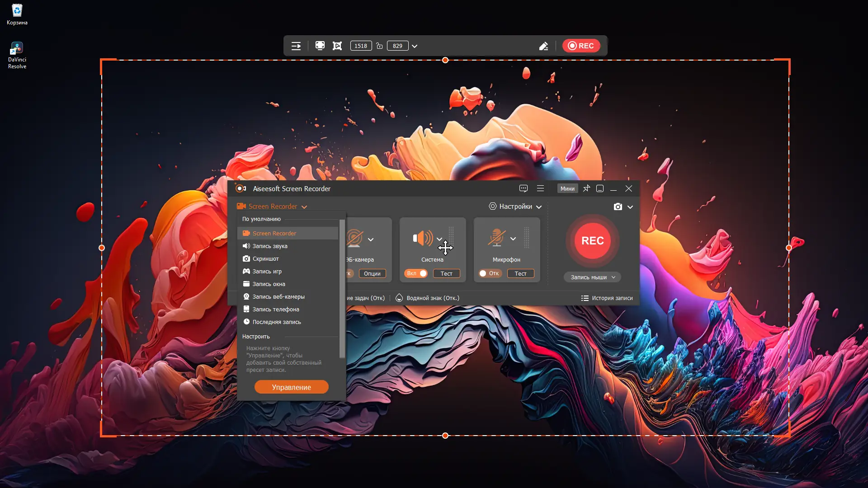Click the Тест button under Микрофон
868x488 pixels.
click(x=520, y=273)
